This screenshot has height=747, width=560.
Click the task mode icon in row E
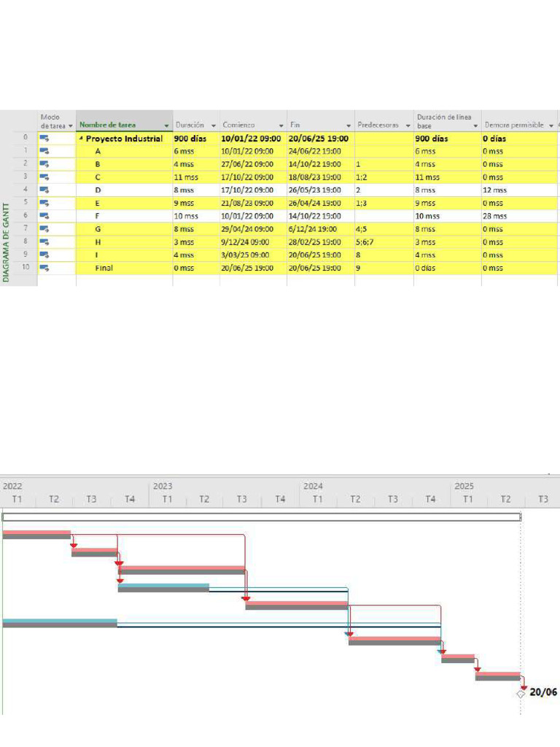click(44, 203)
